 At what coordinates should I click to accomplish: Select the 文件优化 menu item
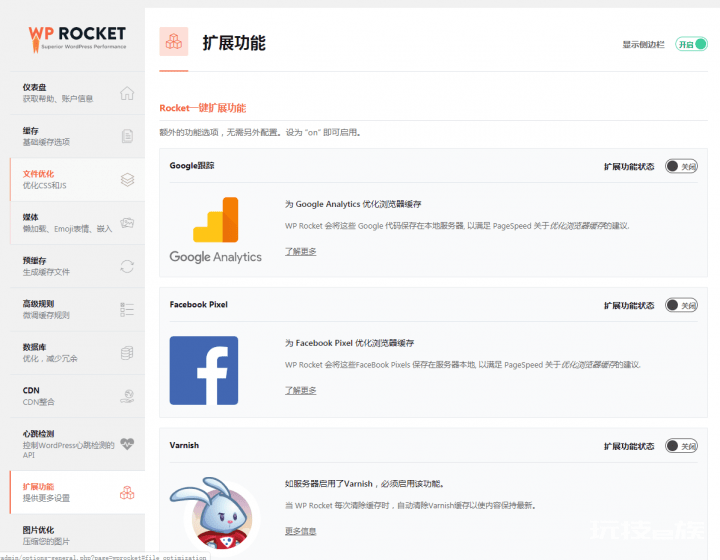point(77,179)
